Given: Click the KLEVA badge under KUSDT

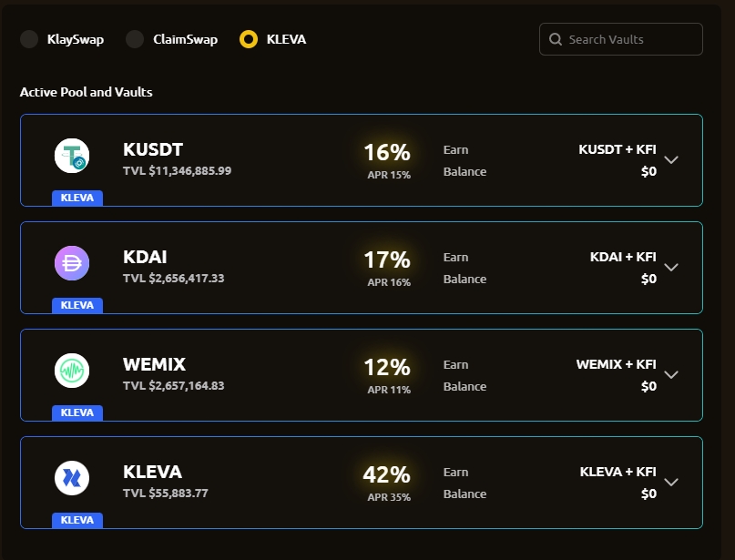Looking at the screenshot, I should [x=77, y=198].
